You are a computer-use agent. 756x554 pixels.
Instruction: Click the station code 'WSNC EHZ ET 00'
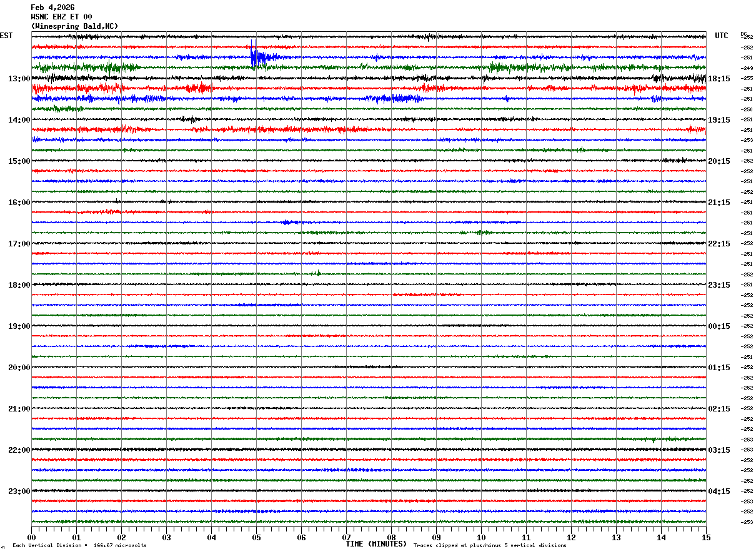point(61,17)
